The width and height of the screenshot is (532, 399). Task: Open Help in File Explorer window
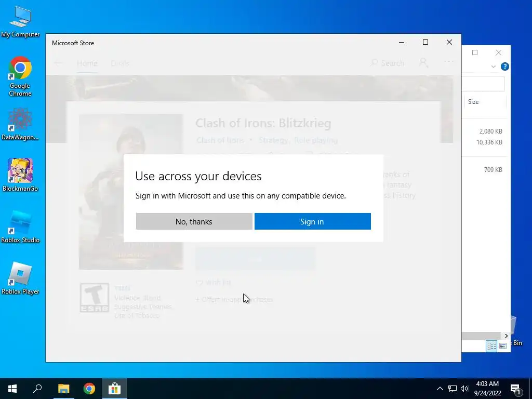coord(504,66)
